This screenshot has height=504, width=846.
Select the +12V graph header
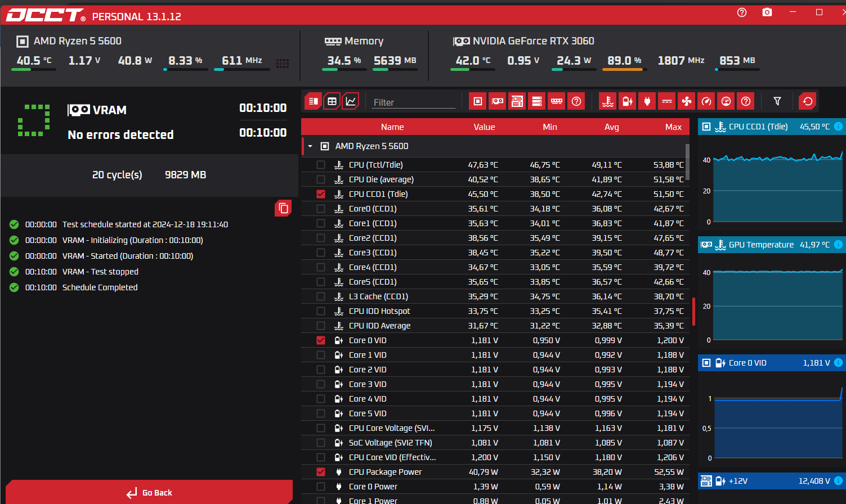[772, 481]
